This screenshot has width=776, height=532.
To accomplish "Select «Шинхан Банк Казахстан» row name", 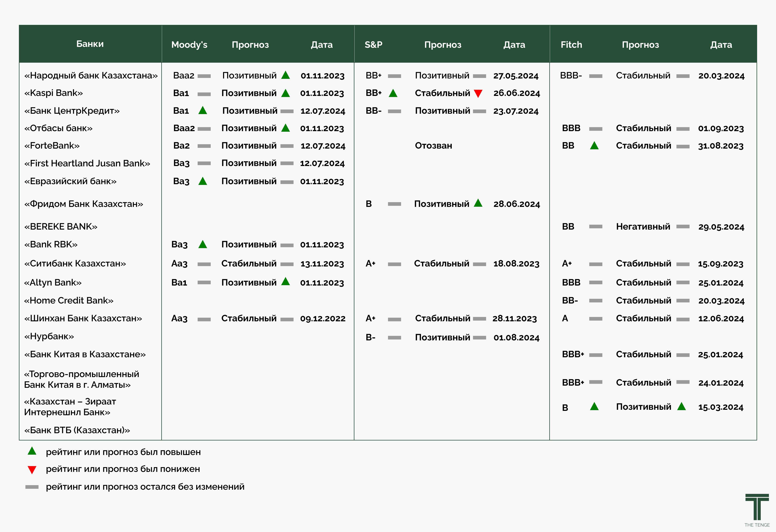I will (83, 319).
